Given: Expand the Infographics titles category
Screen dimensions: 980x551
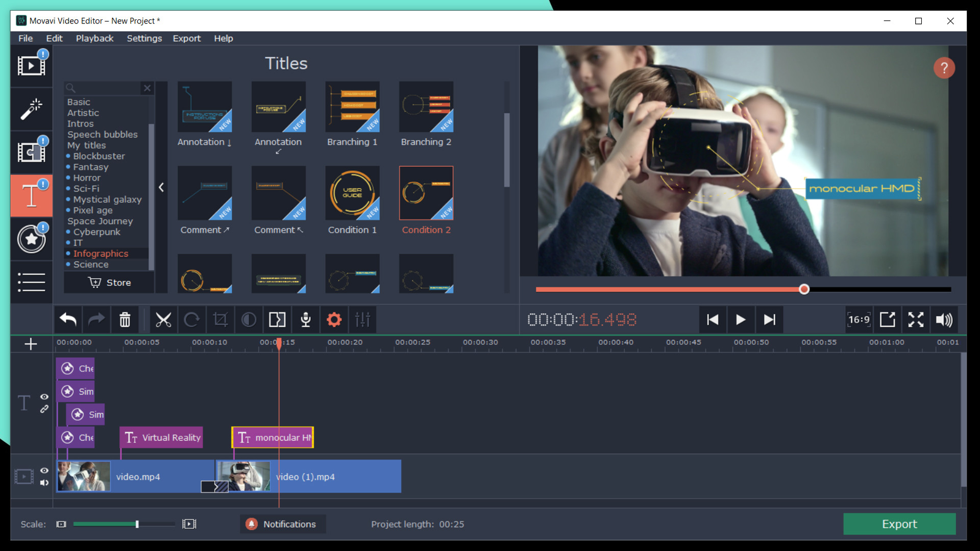Looking at the screenshot, I should click(x=101, y=254).
